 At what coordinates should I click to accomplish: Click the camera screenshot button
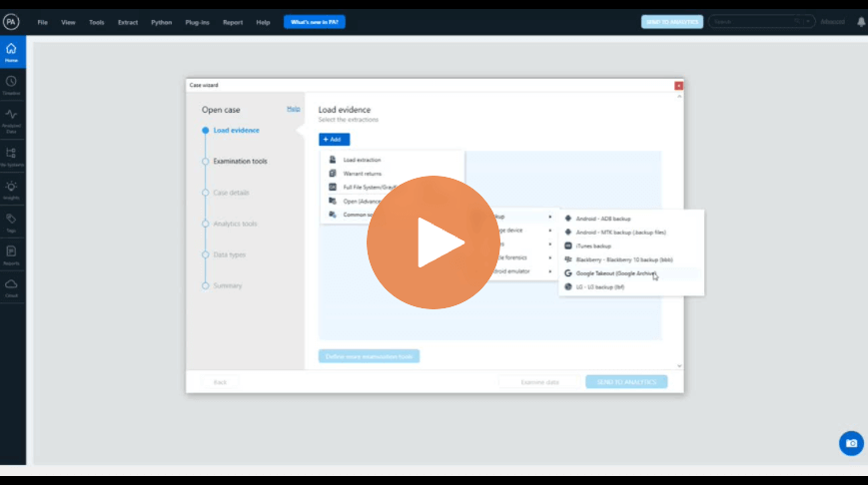coord(850,443)
